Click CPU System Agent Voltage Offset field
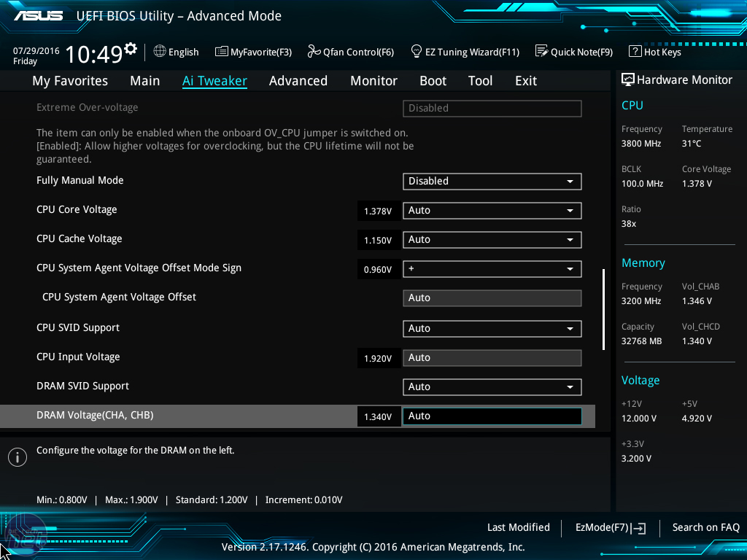The height and width of the screenshot is (560, 747). coord(492,298)
